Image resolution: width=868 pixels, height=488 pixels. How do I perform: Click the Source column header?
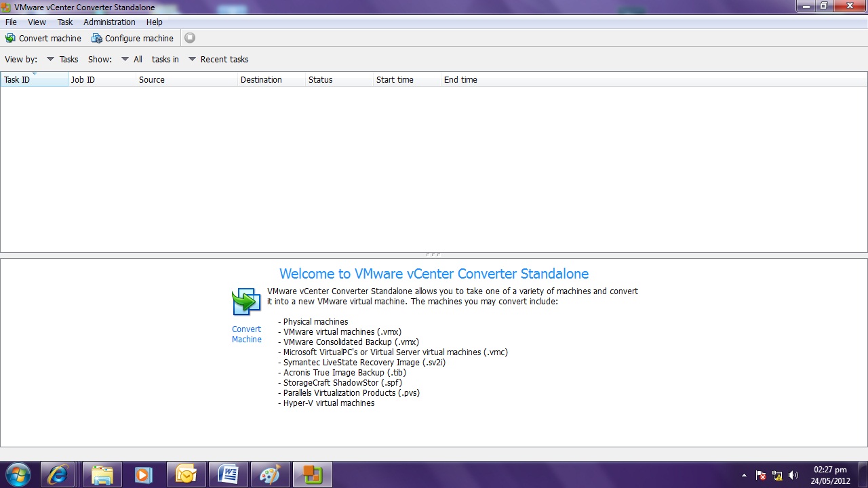(x=186, y=80)
